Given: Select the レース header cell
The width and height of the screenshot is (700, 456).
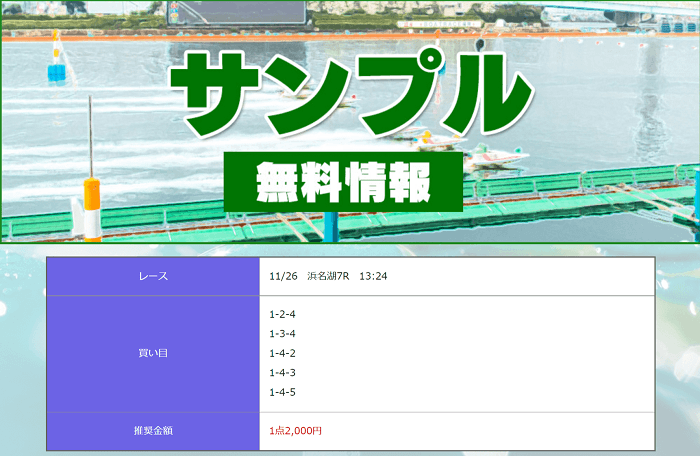Looking at the screenshot, I should point(153,276).
